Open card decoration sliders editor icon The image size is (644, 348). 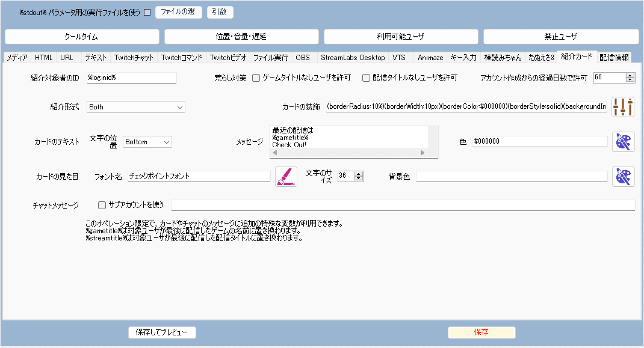623,107
